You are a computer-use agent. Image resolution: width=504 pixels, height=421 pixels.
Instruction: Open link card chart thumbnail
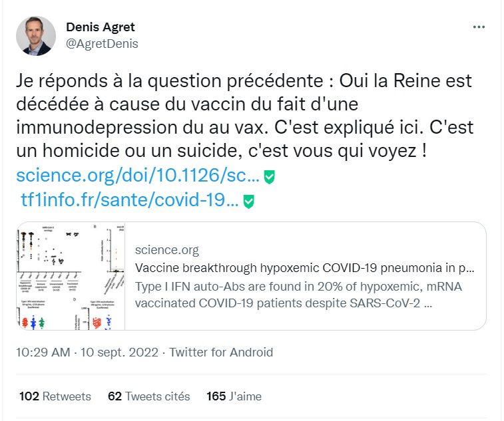71,276
